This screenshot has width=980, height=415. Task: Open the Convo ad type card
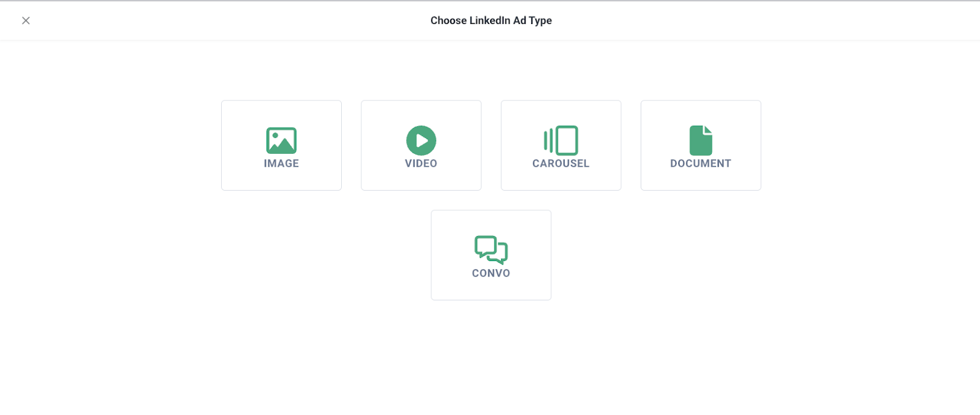click(x=491, y=255)
